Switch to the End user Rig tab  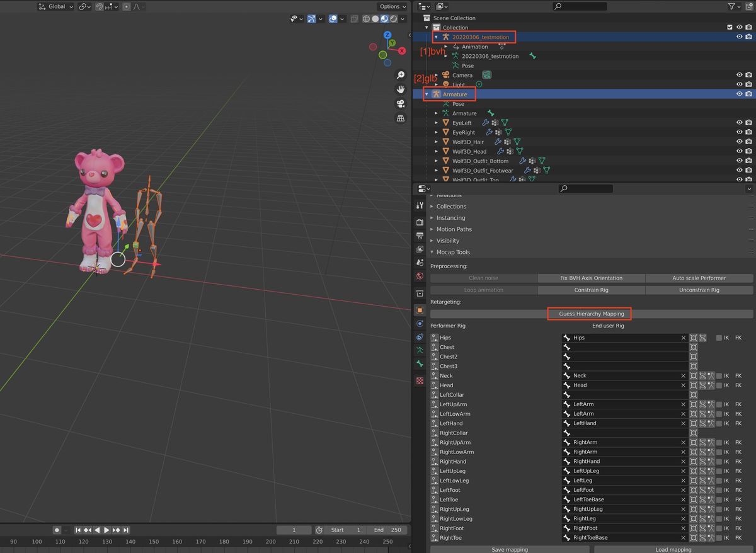click(608, 326)
